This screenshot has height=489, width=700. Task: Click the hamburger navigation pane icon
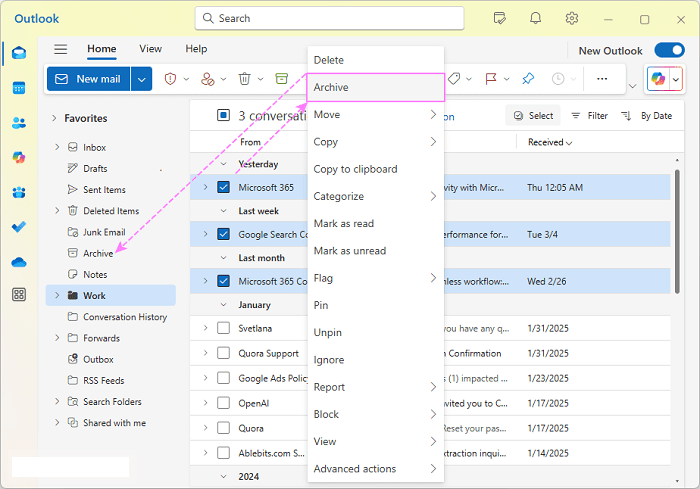pyautogui.click(x=61, y=49)
